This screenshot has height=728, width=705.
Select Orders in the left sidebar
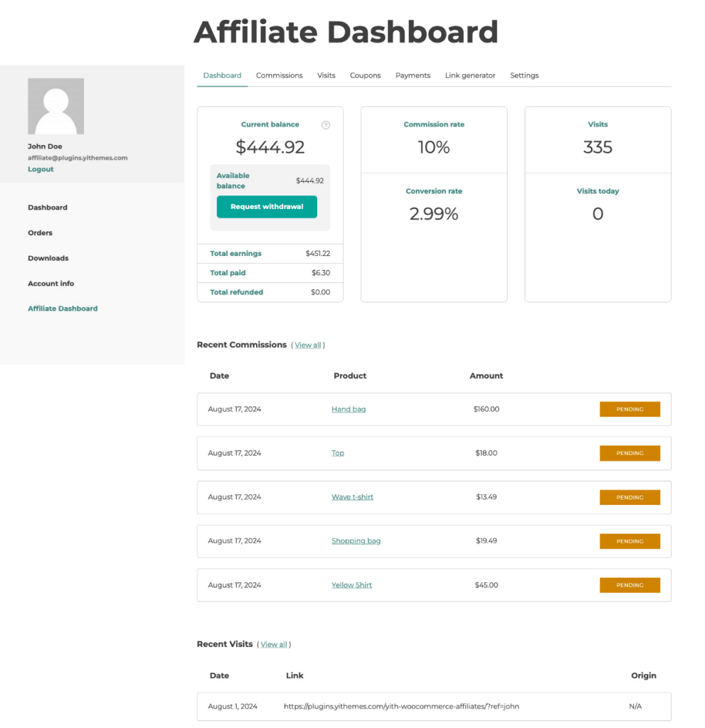[40, 232]
